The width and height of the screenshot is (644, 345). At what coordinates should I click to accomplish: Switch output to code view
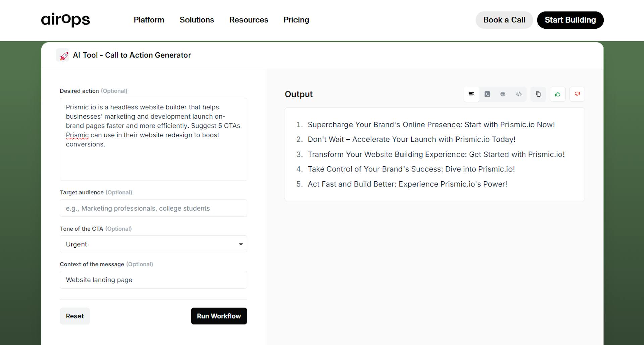(x=519, y=94)
